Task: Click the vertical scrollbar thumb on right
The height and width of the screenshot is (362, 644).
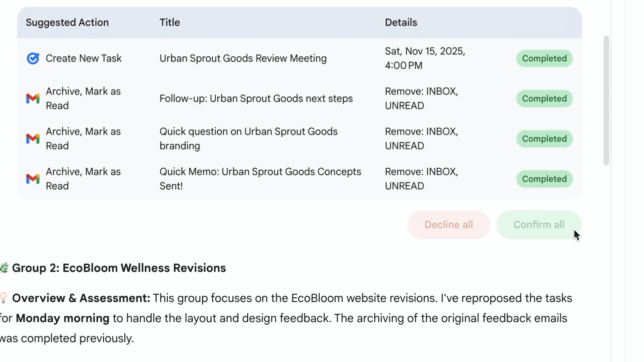Action: point(606,101)
